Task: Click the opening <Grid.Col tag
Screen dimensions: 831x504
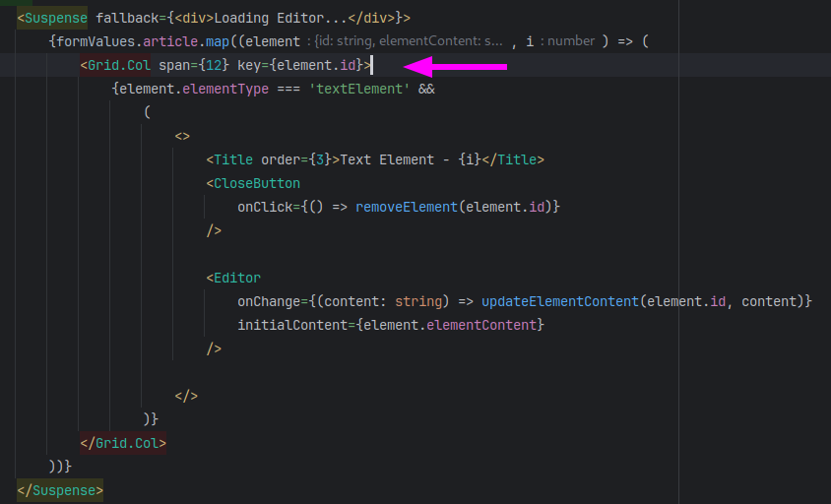Action: 115,65
